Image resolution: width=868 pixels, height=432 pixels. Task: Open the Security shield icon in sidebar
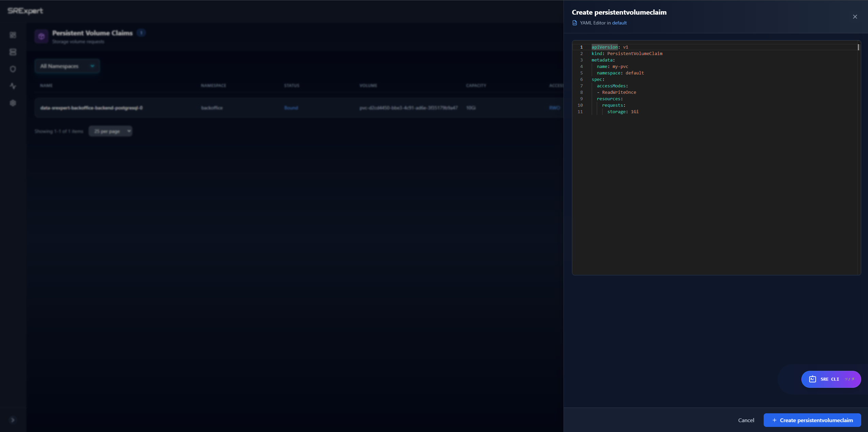point(13,69)
